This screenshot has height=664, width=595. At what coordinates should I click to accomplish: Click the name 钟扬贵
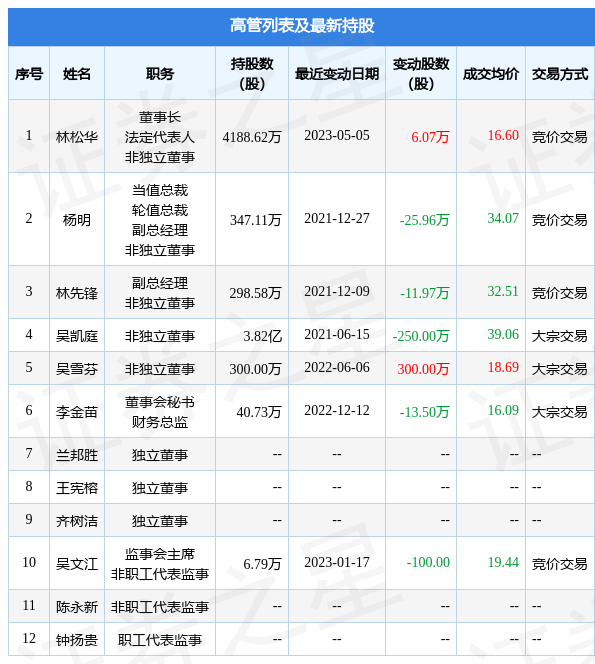click(77, 640)
